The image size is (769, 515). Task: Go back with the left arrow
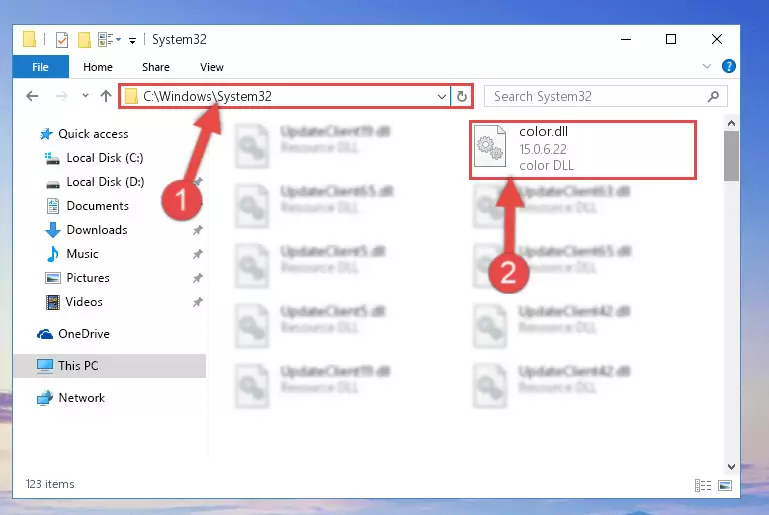click(x=32, y=96)
